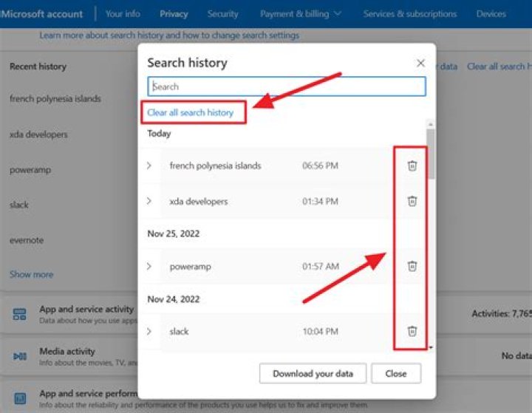Click the Search history search field
Screen dimensions: 532x413
tap(287, 86)
